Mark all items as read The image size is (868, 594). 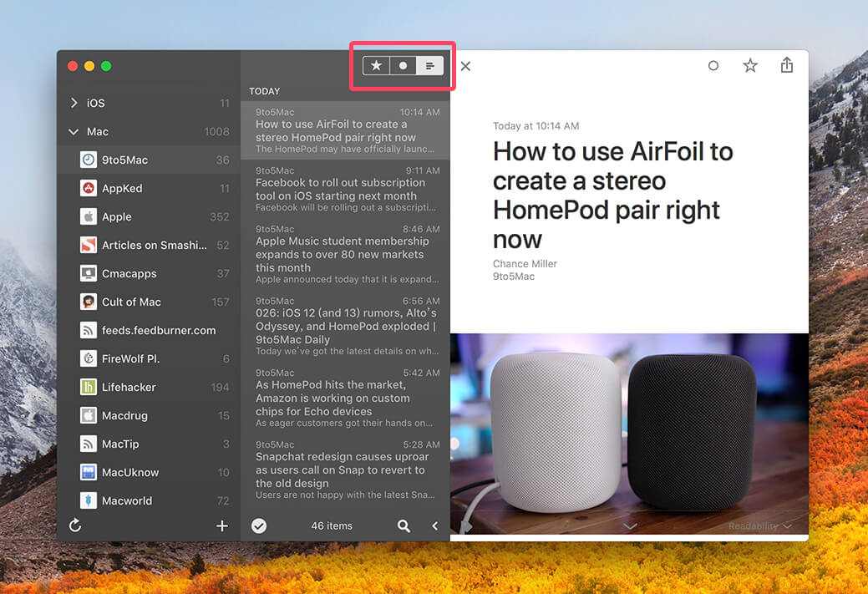258,525
